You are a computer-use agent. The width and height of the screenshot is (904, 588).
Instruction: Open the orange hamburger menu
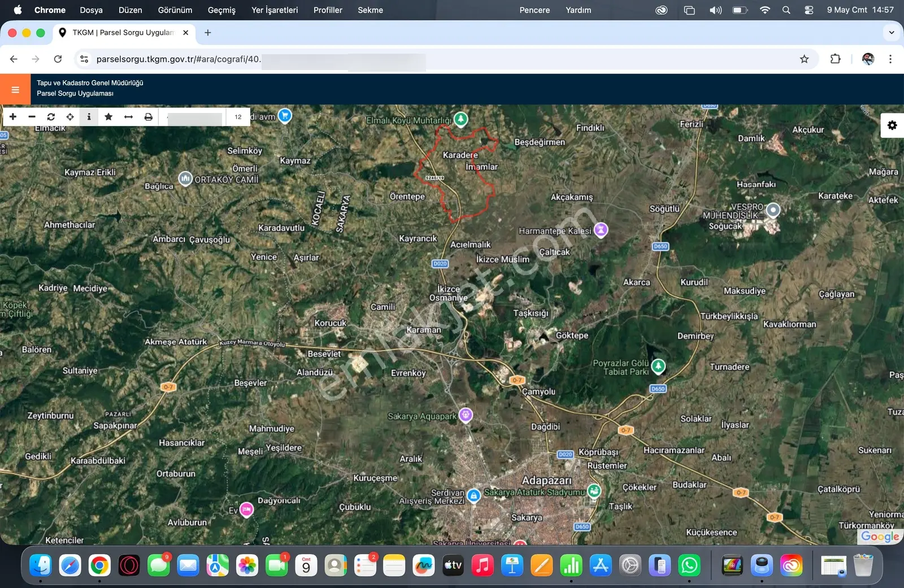point(15,89)
